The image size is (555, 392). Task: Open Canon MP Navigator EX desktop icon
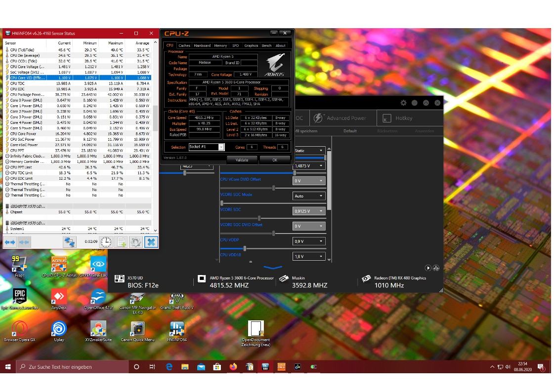click(138, 303)
